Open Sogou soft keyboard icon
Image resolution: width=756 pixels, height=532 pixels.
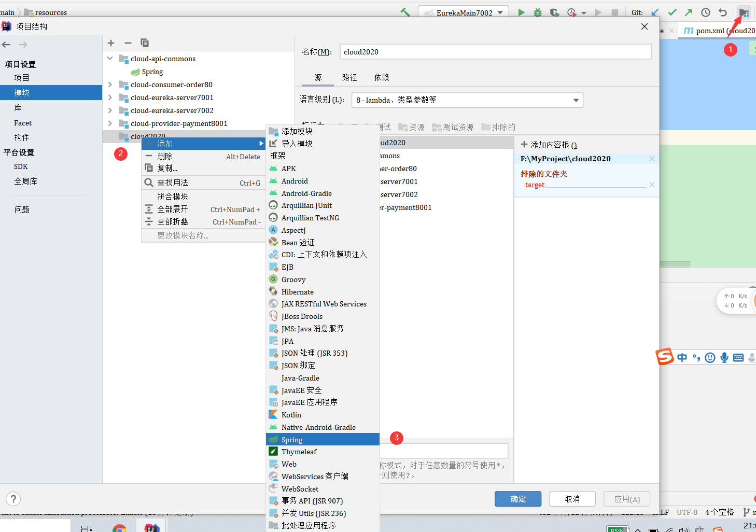click(738, 357)
